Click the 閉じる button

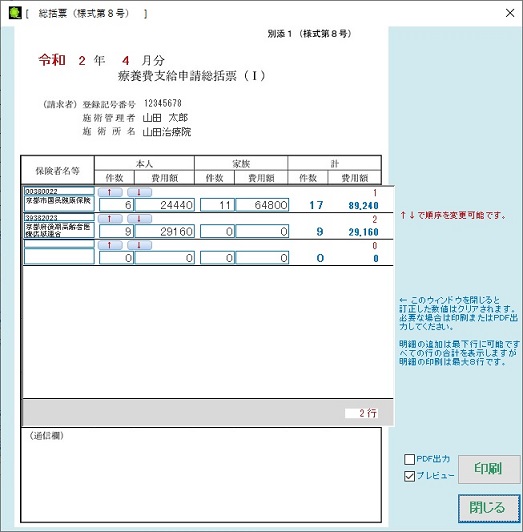click(489, 508)
